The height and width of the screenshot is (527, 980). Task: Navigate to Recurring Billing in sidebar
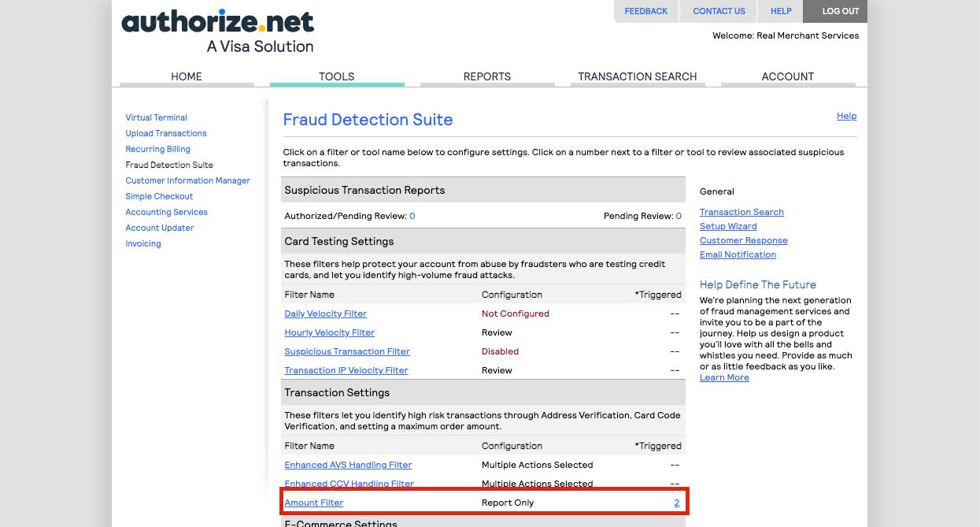coord(157,149)
